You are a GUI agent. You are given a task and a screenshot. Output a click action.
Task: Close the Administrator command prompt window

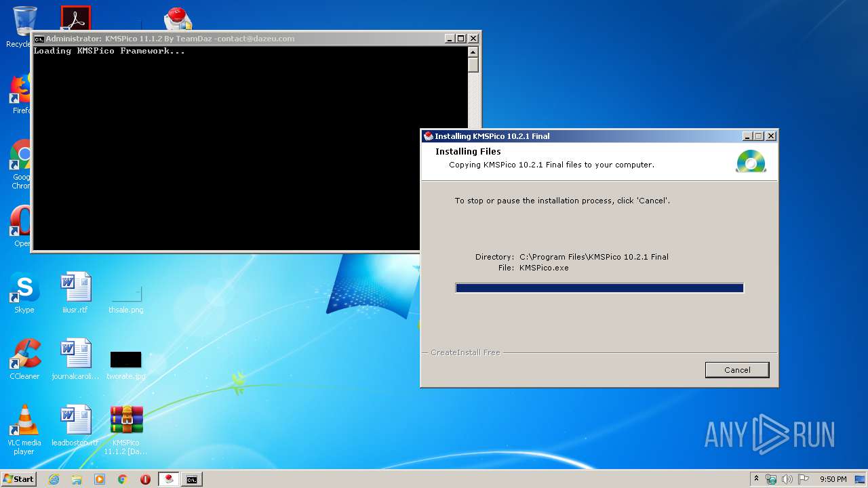point(473,39)
